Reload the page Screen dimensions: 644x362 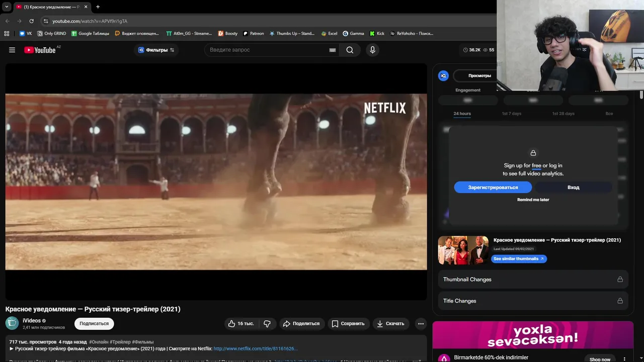tap(31, 21)
